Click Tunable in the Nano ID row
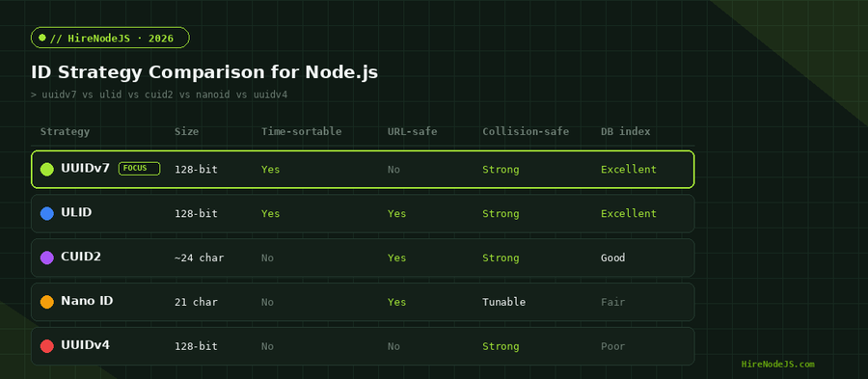Screen dimensions: 868x379 click(503, 302)
